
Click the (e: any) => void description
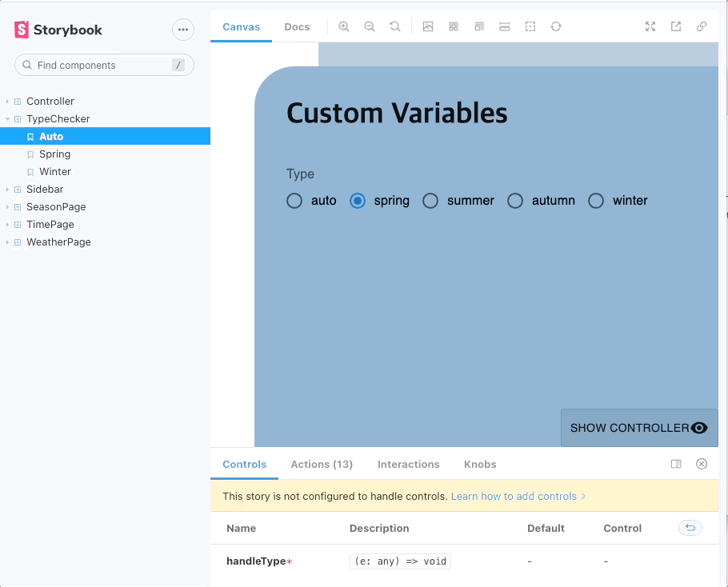400,561
